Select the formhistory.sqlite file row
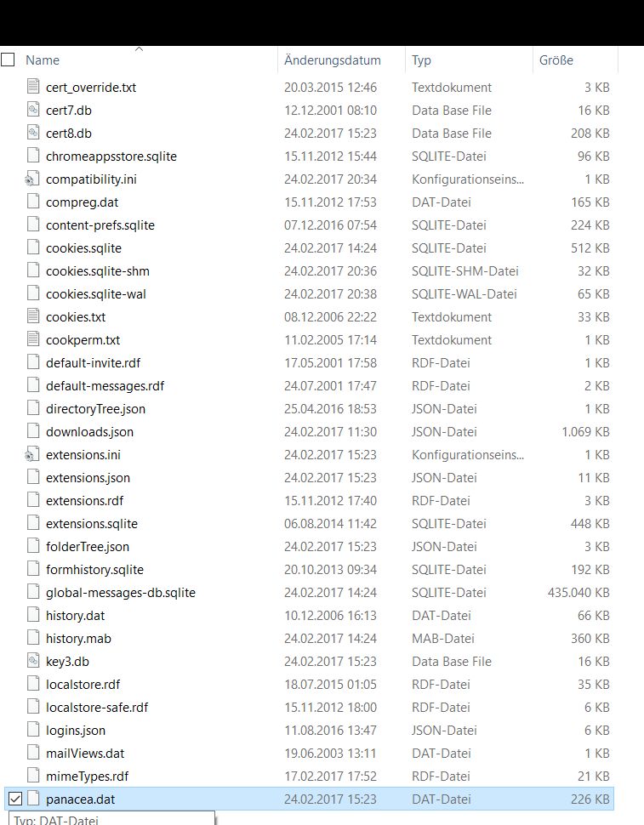Screen dimensions: 644x825 (310, 569)
